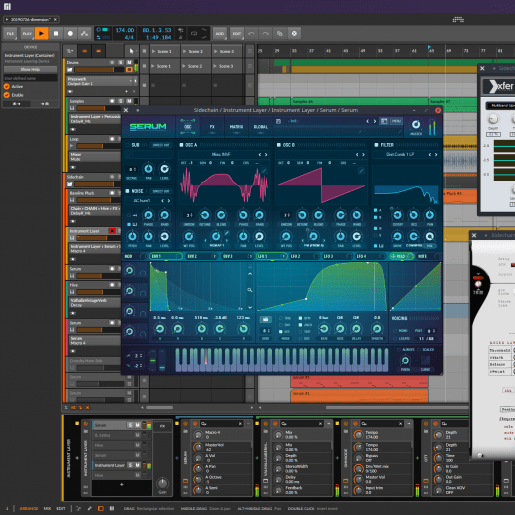Screen dimensions: 515x515
Task: Open the Serum MENU button
Action: pos(396,121)
